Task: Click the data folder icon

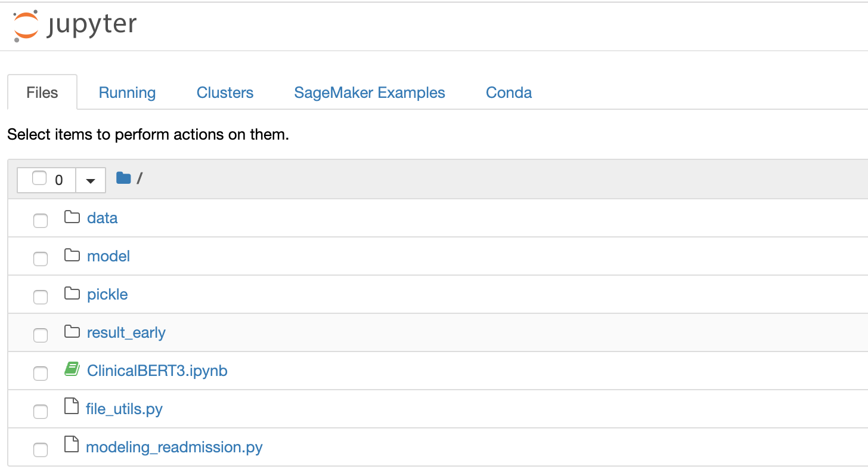Action: pos(72,217)
